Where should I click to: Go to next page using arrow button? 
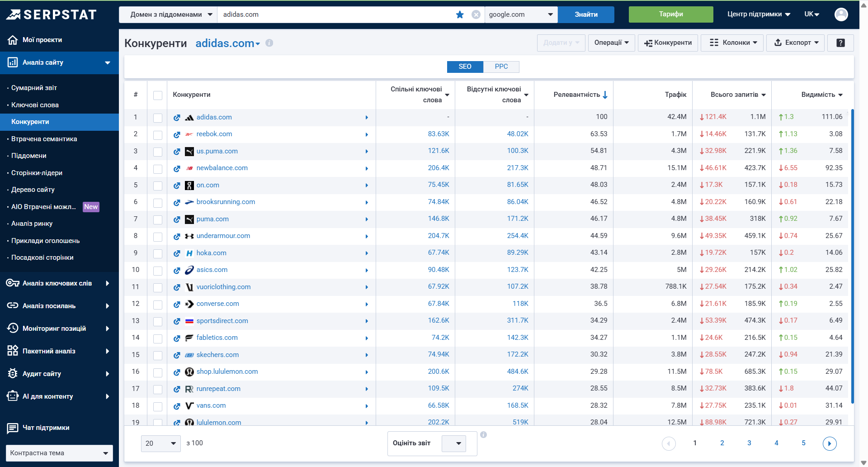(x=829, y=443)
